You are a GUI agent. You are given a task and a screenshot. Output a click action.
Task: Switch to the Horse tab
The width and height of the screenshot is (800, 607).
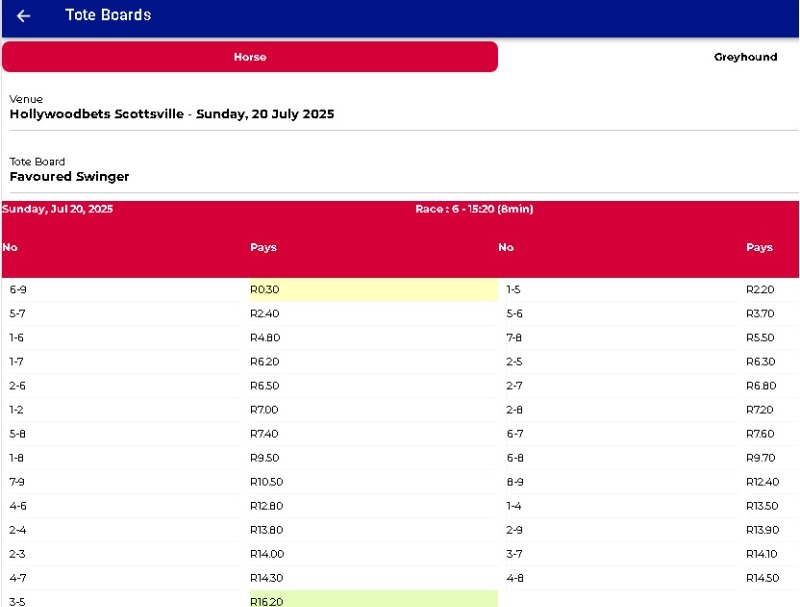click(x=250, y=57)
